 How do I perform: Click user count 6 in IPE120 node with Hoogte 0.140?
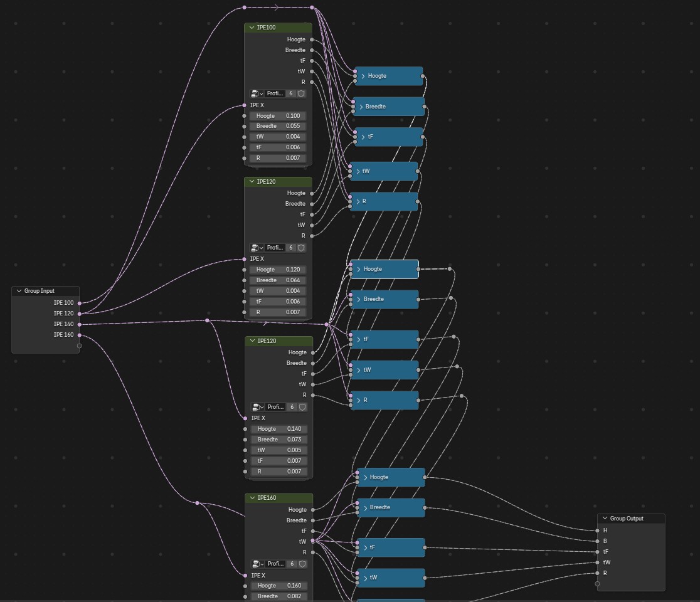click(x=292, y=407)
